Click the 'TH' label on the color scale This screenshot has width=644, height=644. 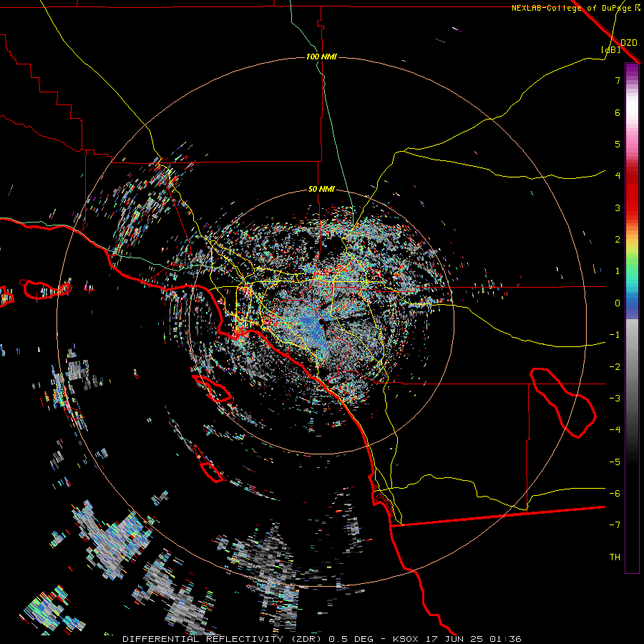(x=615, y=557)
